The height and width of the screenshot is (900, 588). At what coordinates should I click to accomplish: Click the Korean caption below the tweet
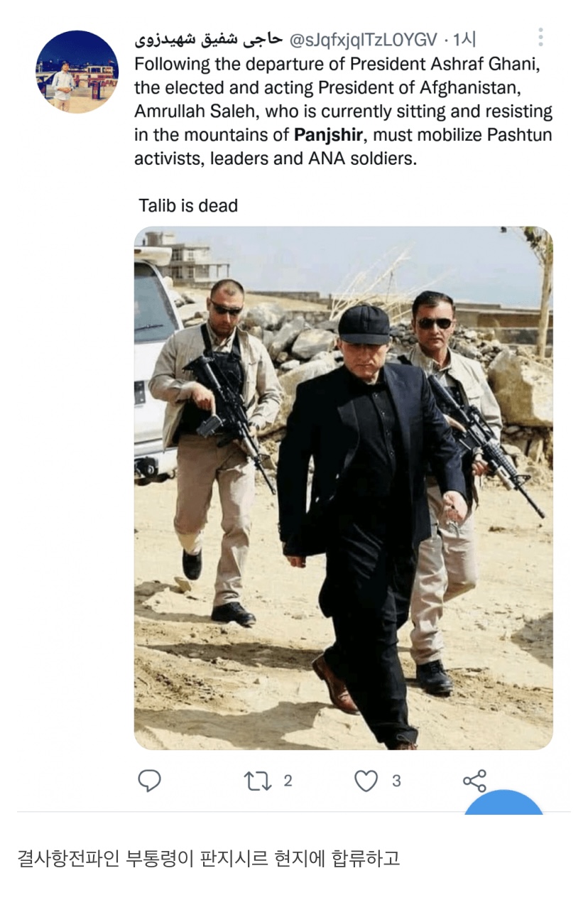[209, 858]
